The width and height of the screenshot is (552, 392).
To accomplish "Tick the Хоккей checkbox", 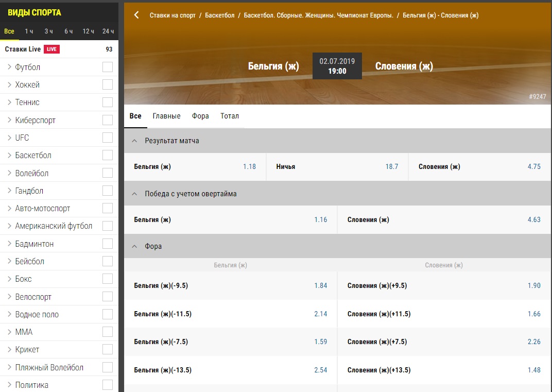I will click(108, 84).
